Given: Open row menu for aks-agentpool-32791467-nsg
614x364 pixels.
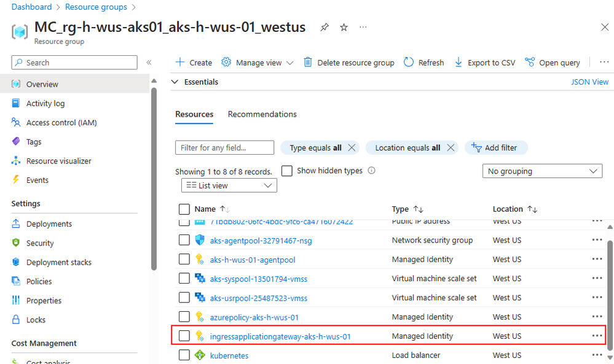Looking at the screenshot, I should coord(597,239).
